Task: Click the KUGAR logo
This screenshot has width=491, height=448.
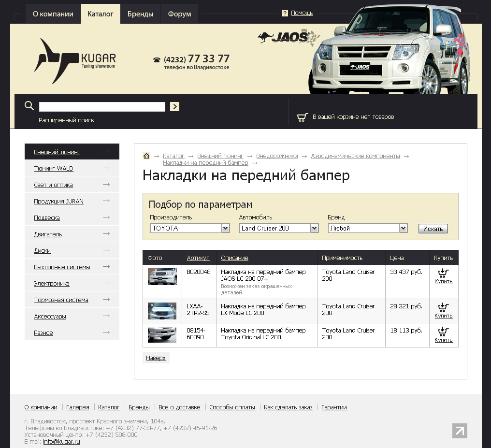Action: [x=75, y=61]
